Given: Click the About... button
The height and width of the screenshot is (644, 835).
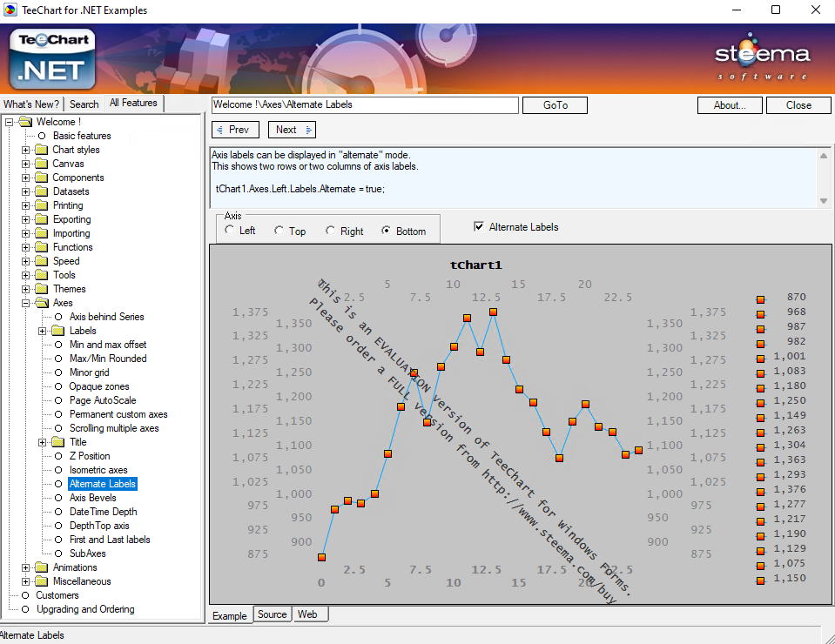Looking at the screenshot, I should point(730,105).
